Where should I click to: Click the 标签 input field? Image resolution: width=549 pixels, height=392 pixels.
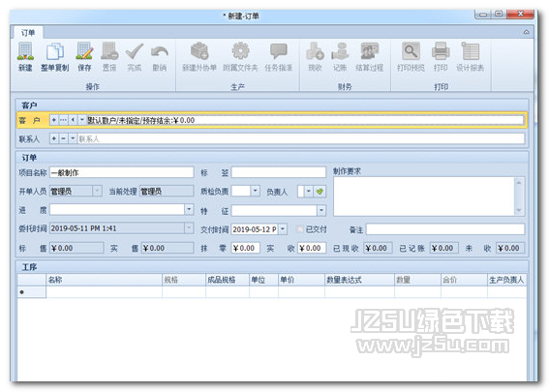(x=279, y=172)
